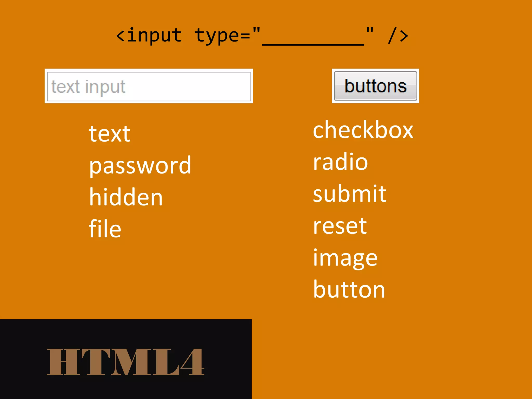
Task: Click the 'HTML4' title text
Action: pos(125,362)
